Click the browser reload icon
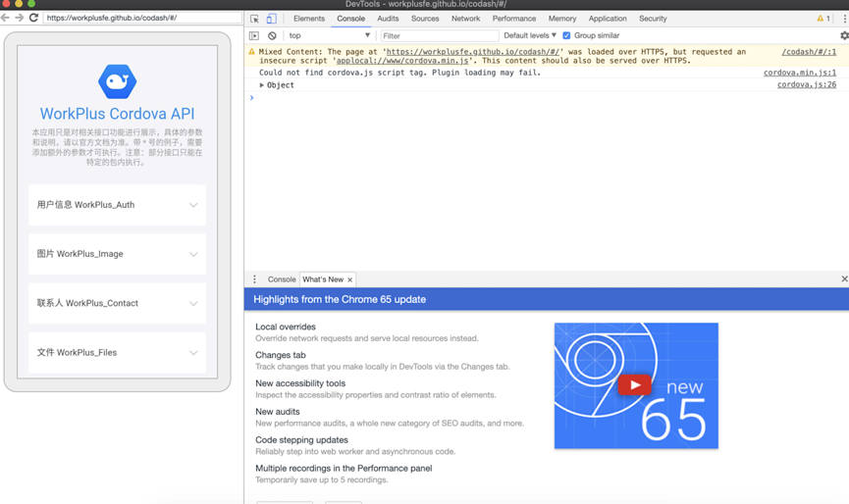849x504 pixels. 33,18
